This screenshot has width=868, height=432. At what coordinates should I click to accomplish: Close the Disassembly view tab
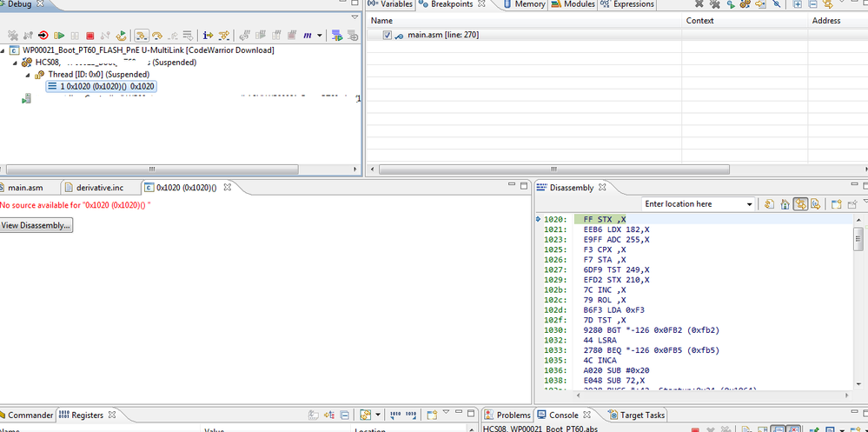pos(602,187)
